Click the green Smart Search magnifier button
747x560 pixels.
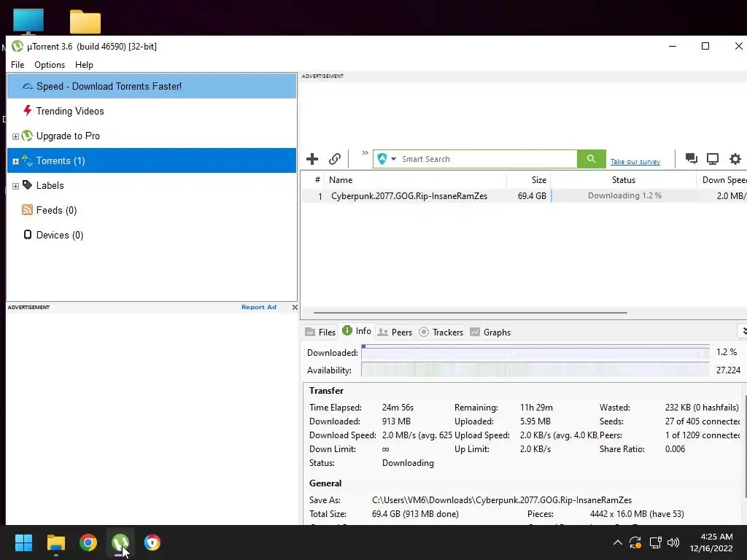click(591, 159)
